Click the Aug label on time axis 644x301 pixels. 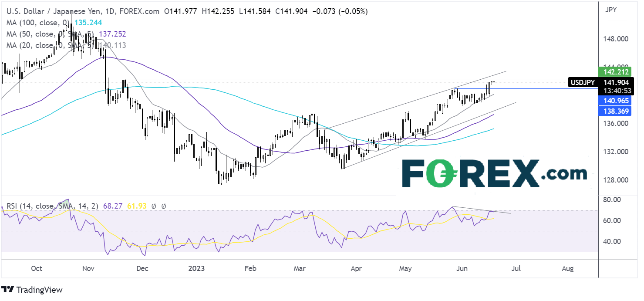point(567,268)
